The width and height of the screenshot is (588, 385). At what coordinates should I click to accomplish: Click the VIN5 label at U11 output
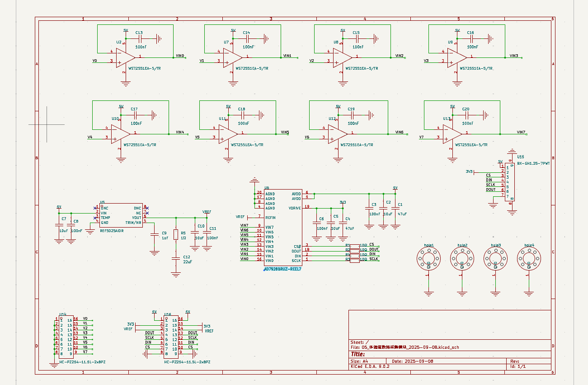pyautogui.click(x=285, y=132)
